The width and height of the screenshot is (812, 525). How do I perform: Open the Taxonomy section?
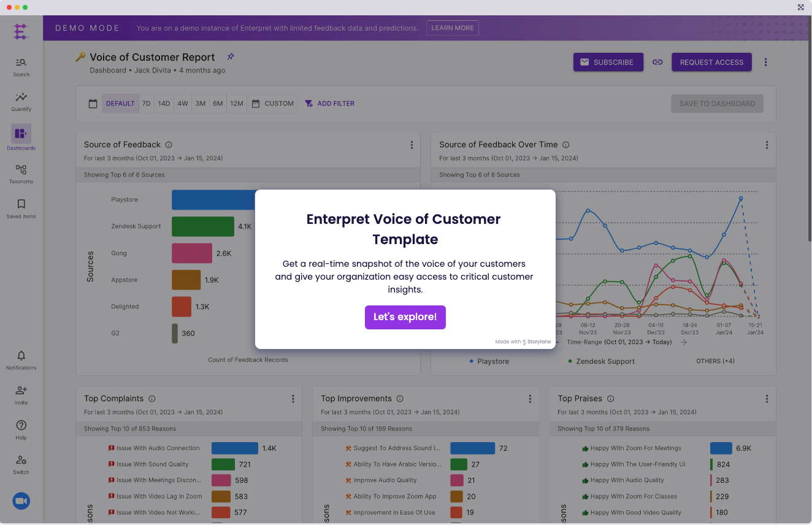[x=21, y=174]
